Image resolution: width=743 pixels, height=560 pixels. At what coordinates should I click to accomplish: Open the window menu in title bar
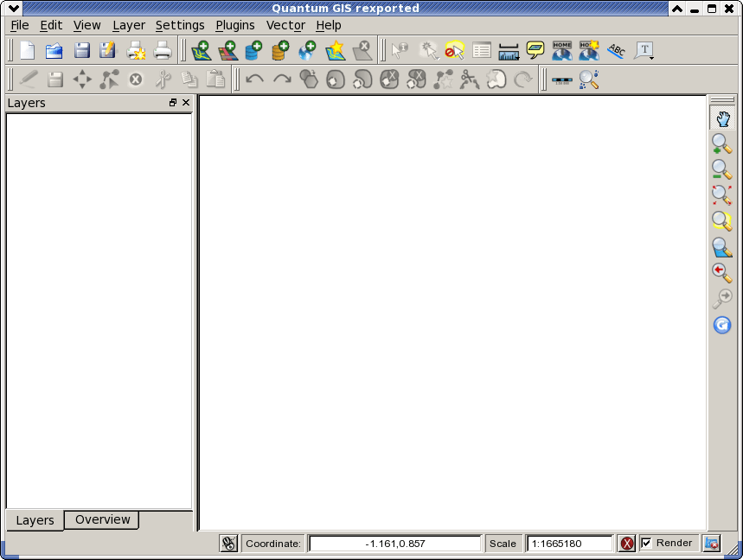tap(14, 8)
